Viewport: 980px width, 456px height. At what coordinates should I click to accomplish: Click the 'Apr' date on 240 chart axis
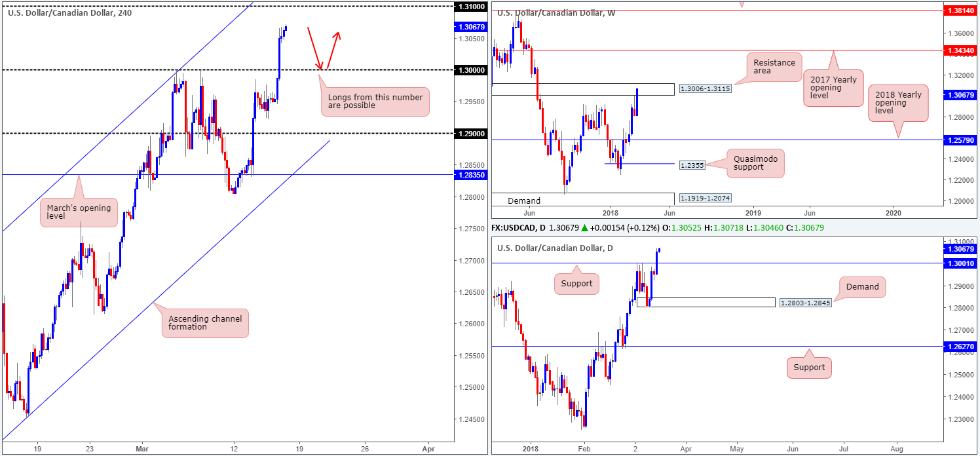pyautogui.click(x=428, y=449)
